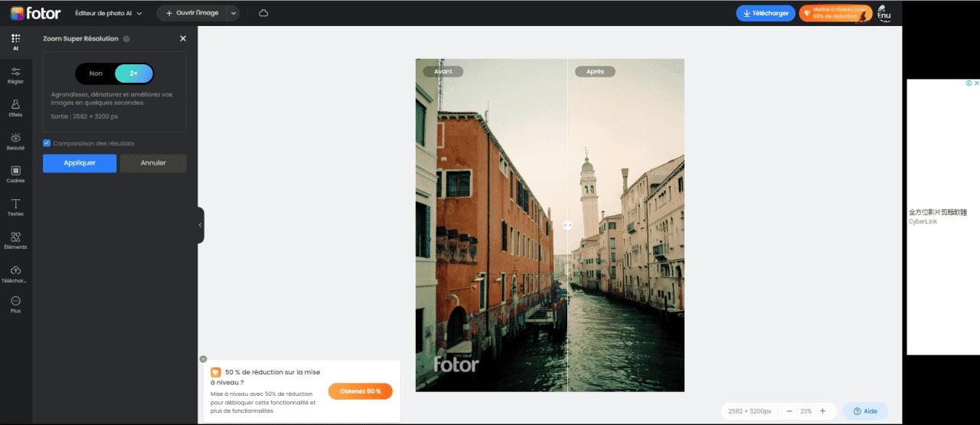Open the AI tools sidebar tab
The image size is (980, 425).
click(x=15, y=42)
